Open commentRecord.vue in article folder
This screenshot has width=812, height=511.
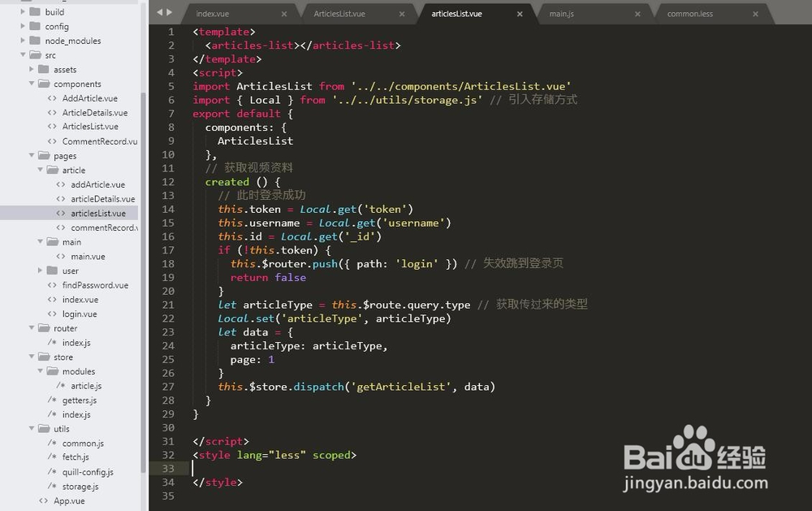coord(104,227)
